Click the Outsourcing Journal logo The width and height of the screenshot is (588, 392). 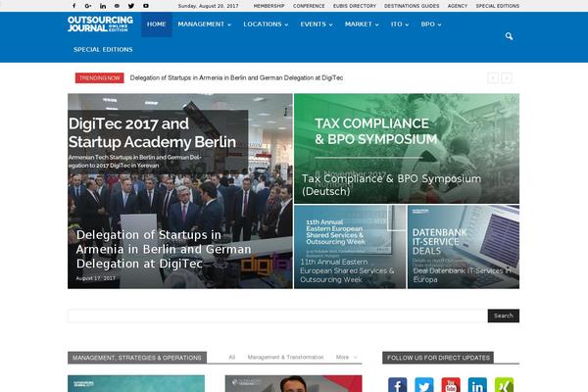pyautogui.click(x=100, y=24)
